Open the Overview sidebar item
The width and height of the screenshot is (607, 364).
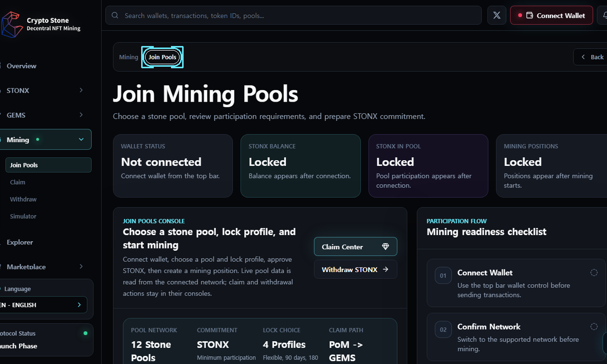click(x=46, y=66)
